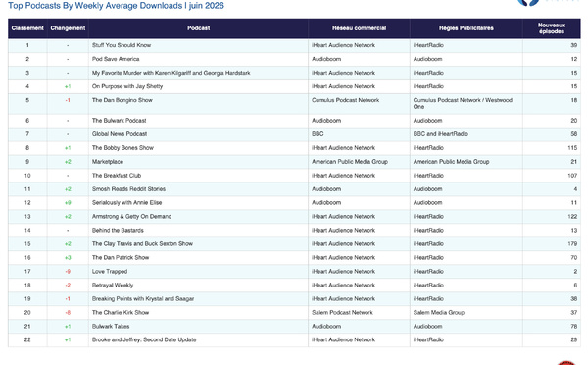Image resolution: width=588 pixels, height=365 pixels.
Task: Select the +3 change for Dan Patrick Show
Action: (68, 258)
